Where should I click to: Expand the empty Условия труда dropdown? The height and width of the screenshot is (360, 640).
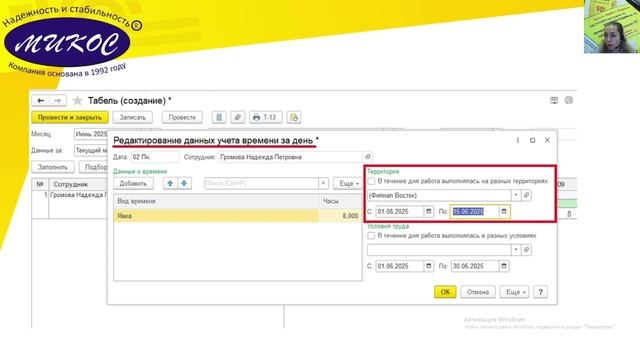click(x=516, y=250)
